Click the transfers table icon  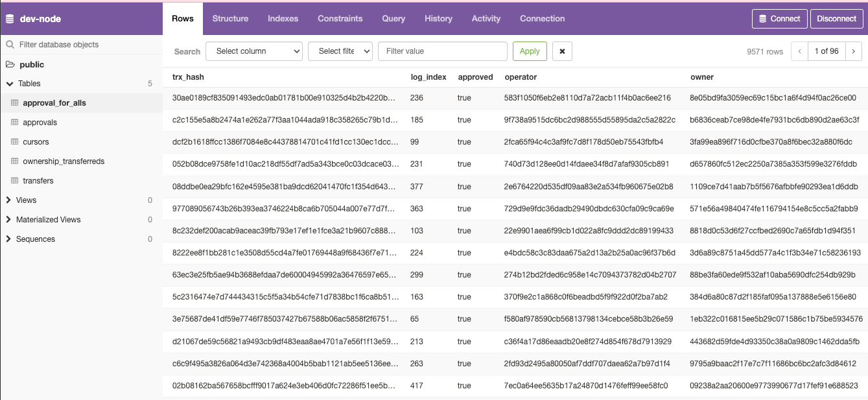[x=15, y=181]
